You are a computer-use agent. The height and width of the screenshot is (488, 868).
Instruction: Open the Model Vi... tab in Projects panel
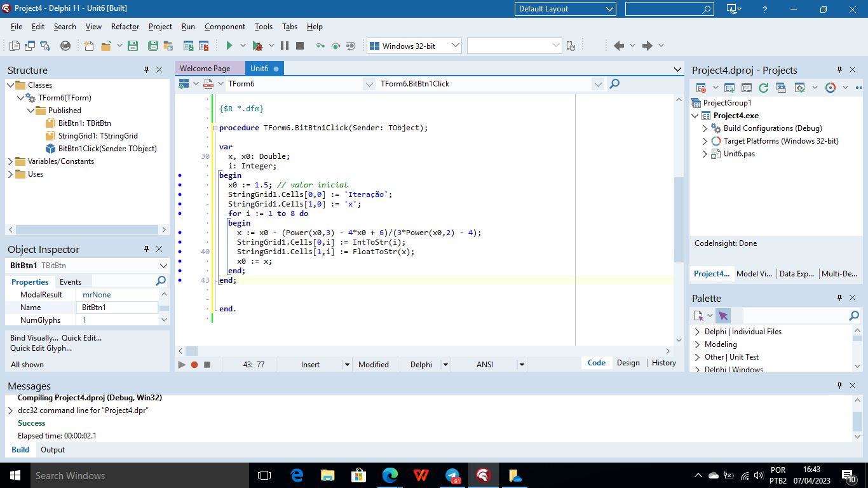[x=754, y=274]
